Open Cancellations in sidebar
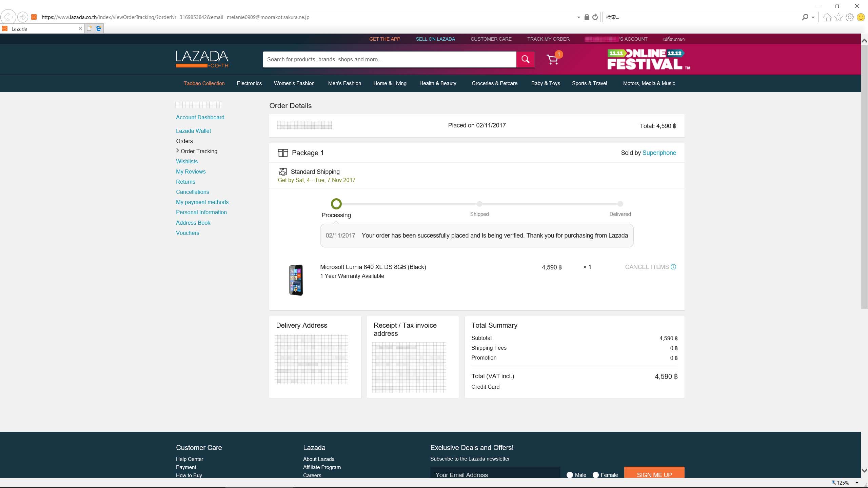The width and height of the screenshot is (868, 488). click(x=192, y=192)
